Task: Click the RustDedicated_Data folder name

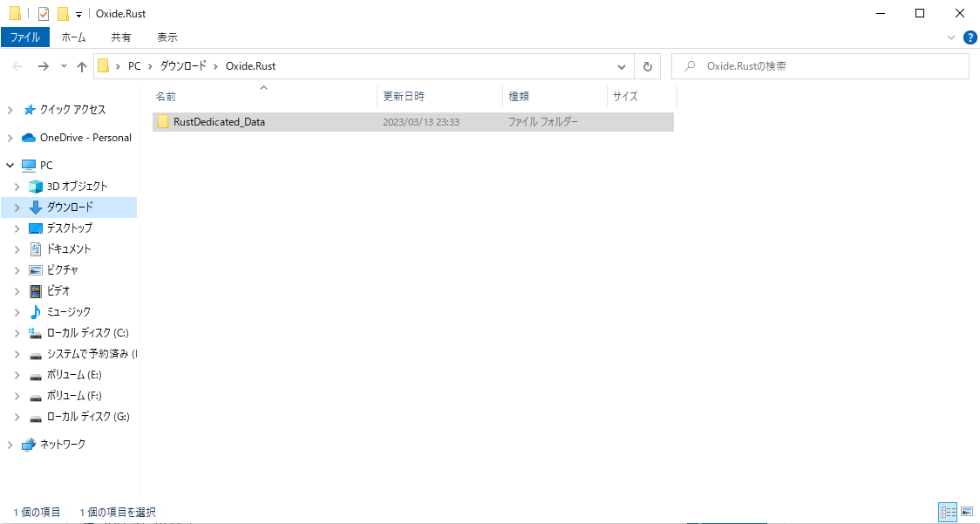Action: [x=220, y=122]
